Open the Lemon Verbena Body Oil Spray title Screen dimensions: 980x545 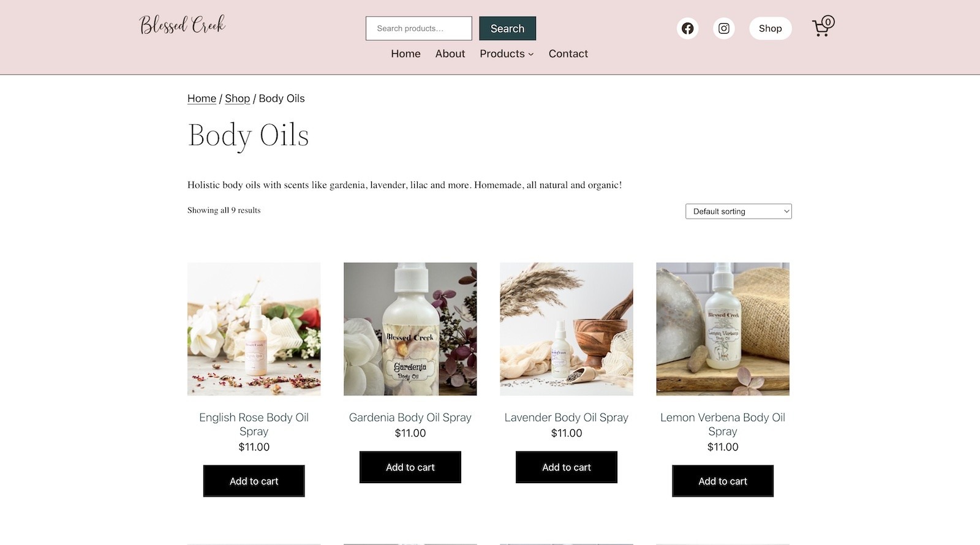(723, 424)
